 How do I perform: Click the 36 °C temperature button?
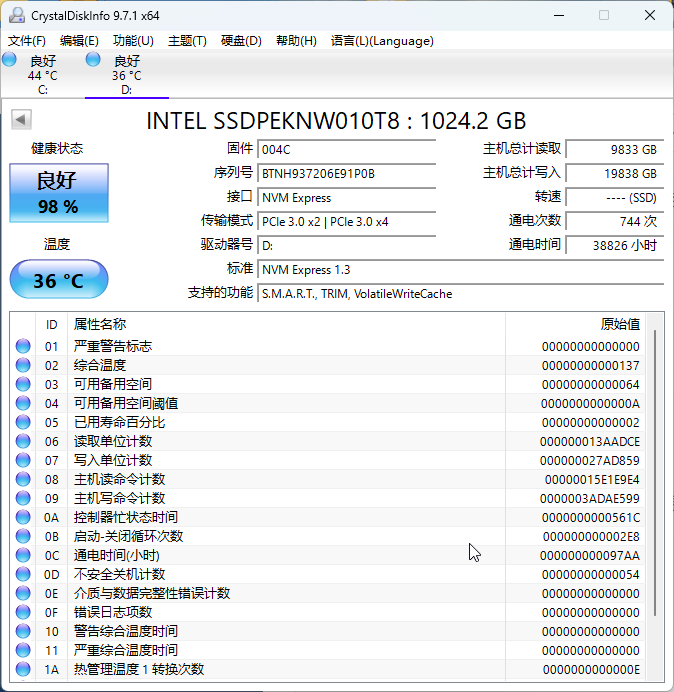[x=59, y=279]
